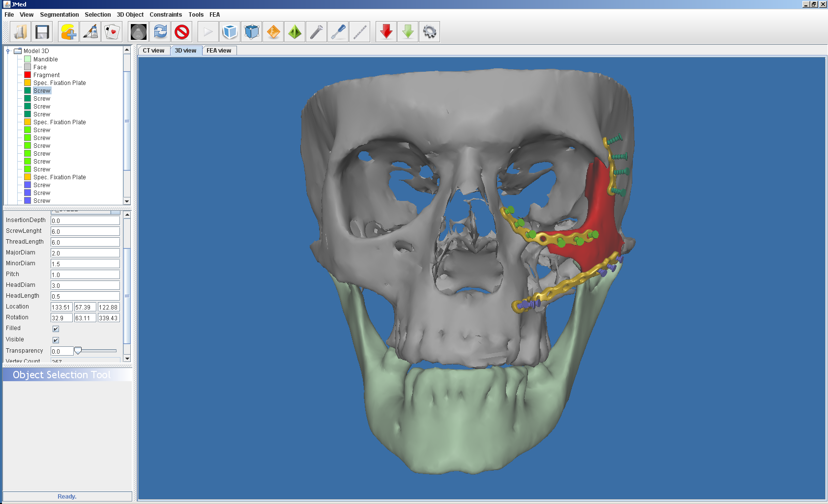The width and height of the screenshot is (828, 504).
Task: Click the ScrewLenght value field
Action: tap(85, 231)
